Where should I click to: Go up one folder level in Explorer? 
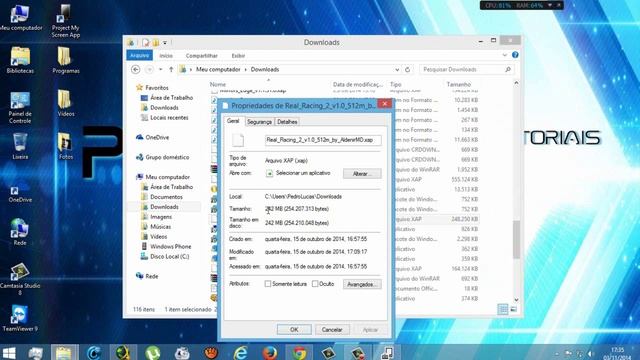click(x=171, y=69)
